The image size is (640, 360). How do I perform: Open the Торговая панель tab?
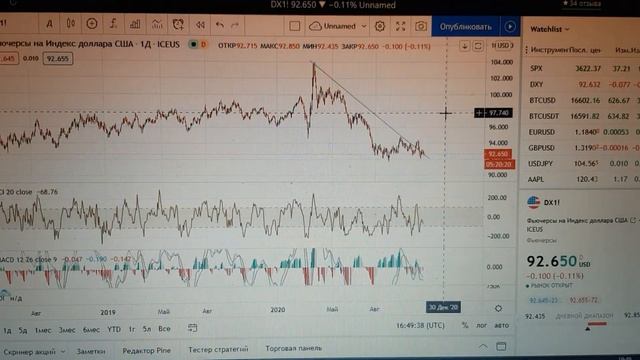pos(293,348)
